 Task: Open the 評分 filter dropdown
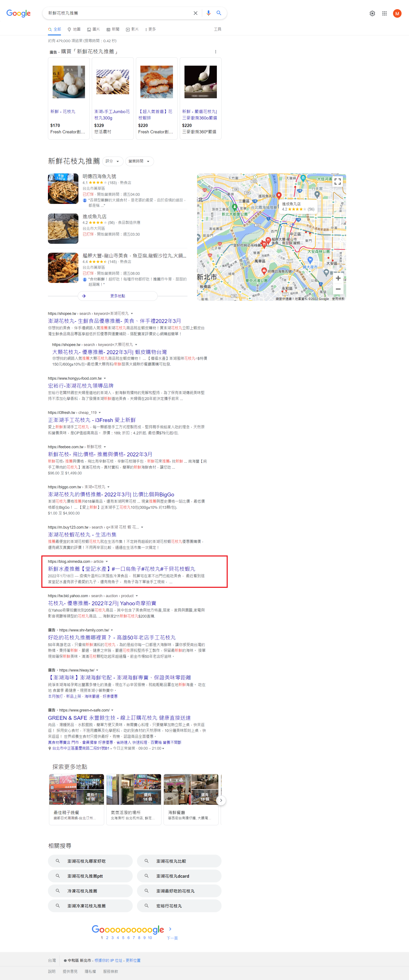112,161
